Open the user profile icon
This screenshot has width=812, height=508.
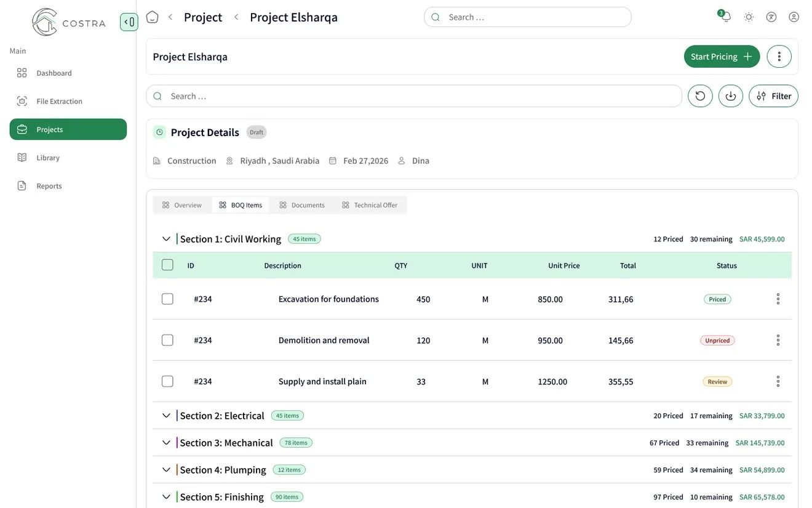794,17
